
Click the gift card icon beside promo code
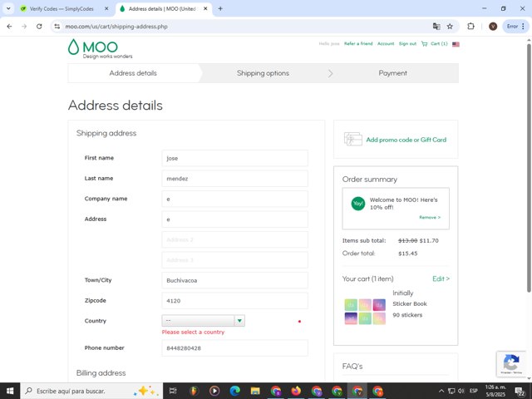353,139
